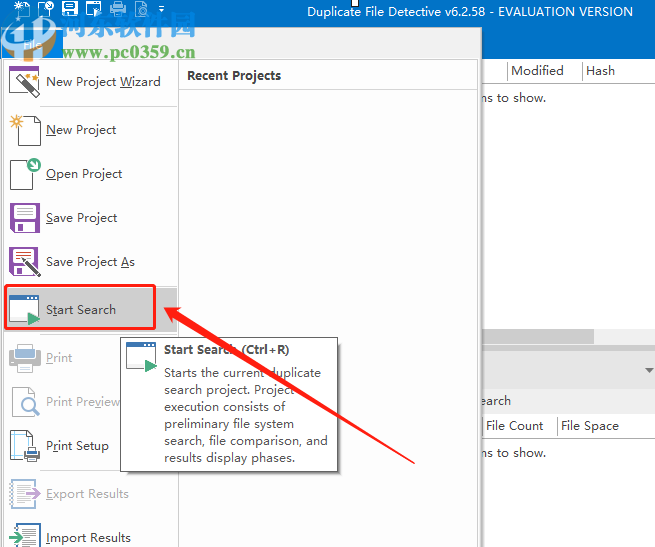655x547 pixels.
Task: Open the Customize Quick Access Toolbar dropdown arrow
Action: [162, 8]
